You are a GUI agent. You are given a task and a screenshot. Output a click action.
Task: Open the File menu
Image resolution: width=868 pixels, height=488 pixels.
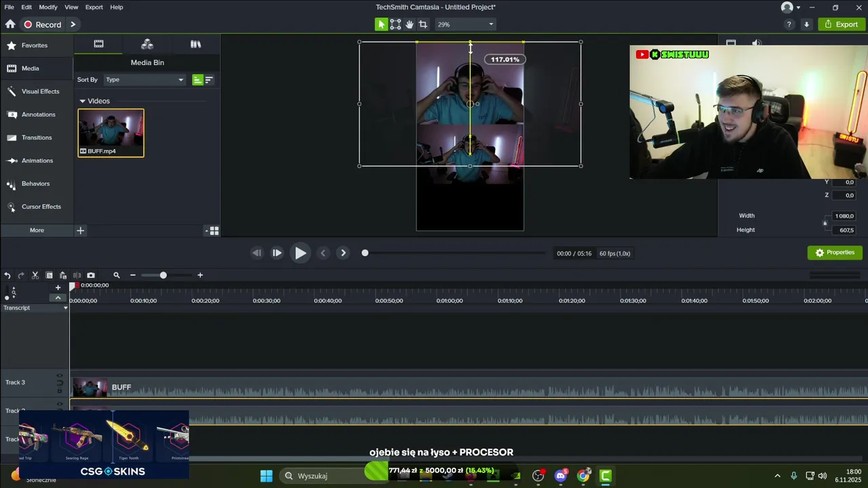click(9, 7)
